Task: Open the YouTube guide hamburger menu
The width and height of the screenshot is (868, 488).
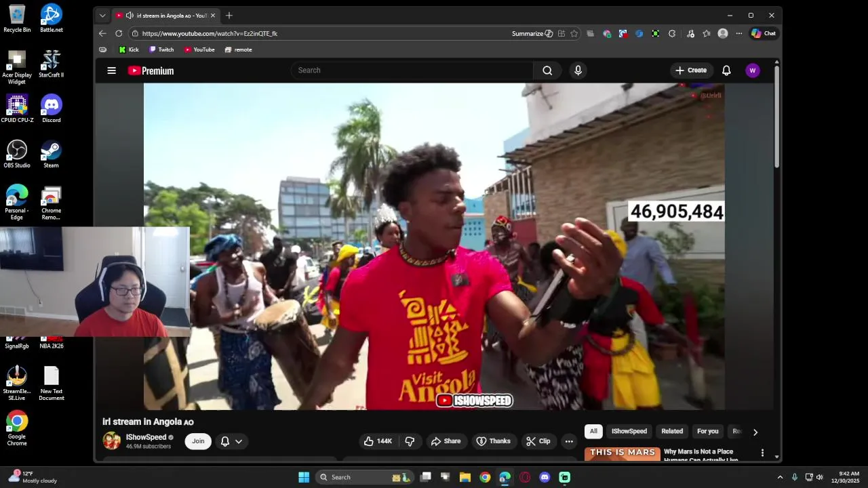Action: [112, 70]
